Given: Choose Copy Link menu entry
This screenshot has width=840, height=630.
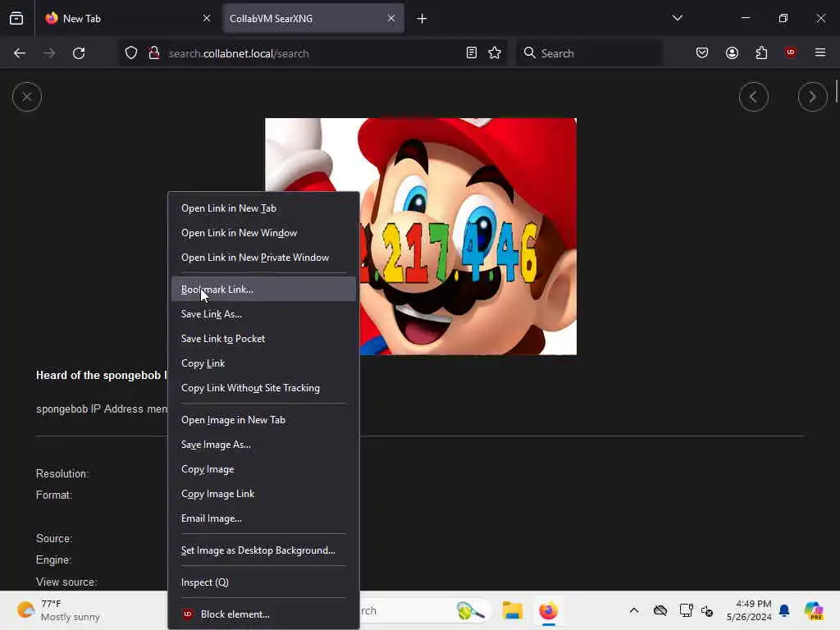Looking at the screenshot, I should (x=263, y=363).
